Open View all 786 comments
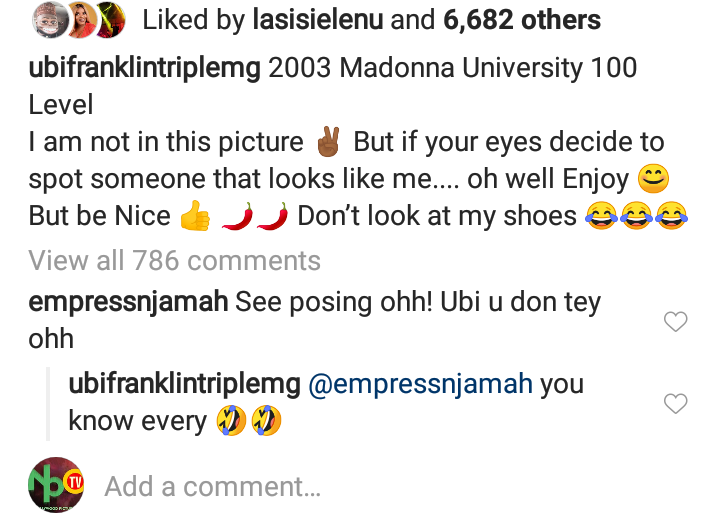The image size is (720, 513). click(174, 261)
